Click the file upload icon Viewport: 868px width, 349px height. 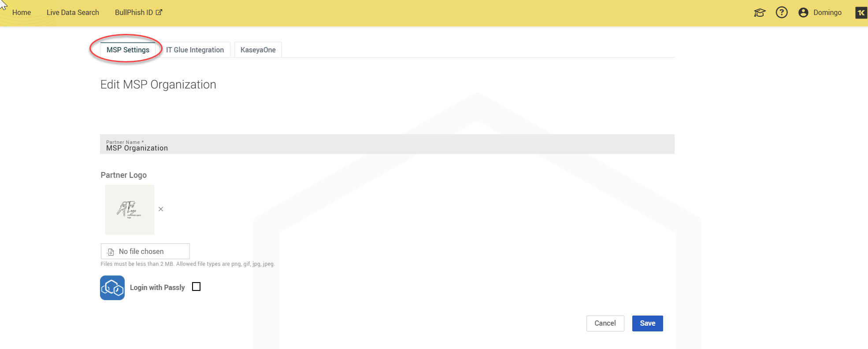click(111, 252)
